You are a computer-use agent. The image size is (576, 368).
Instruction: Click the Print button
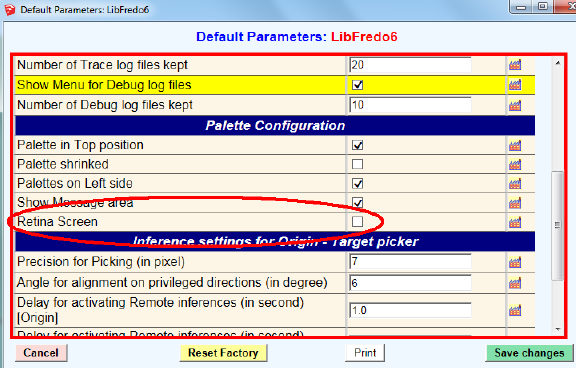tap(365, 353)
